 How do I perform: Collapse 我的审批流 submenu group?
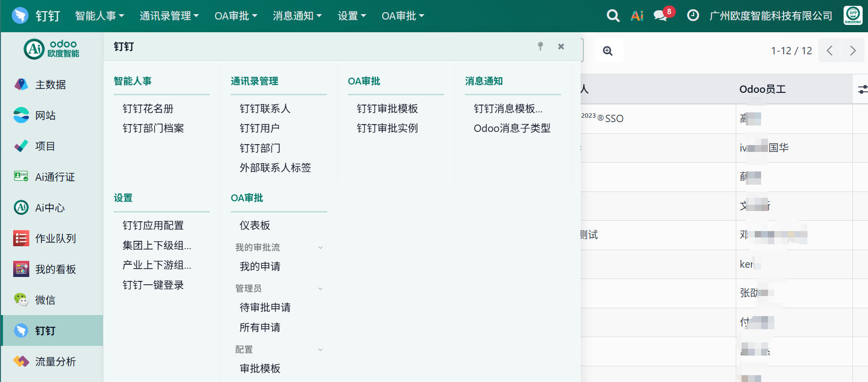[x=279, y=248]
